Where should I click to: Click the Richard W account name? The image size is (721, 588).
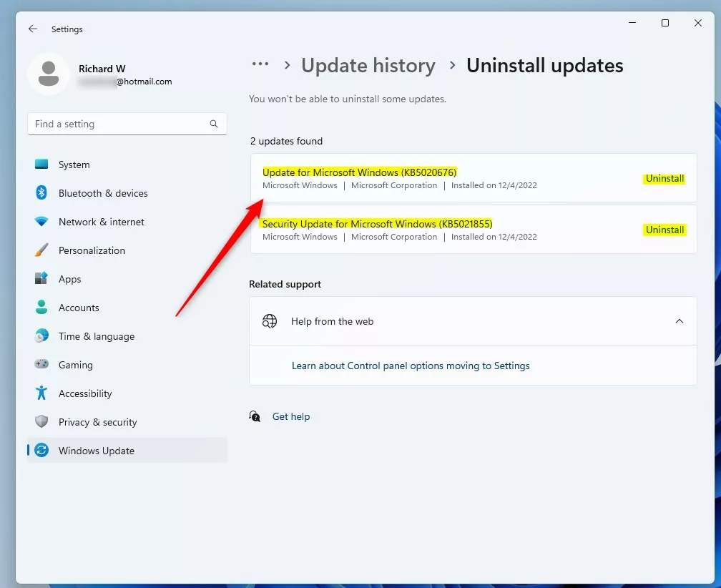[102, 69]
